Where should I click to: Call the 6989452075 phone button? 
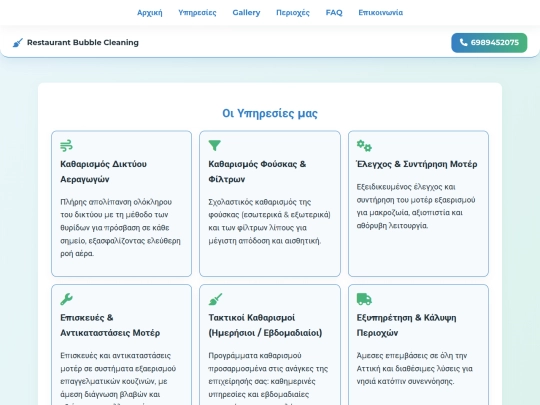[x=489, y=43]
